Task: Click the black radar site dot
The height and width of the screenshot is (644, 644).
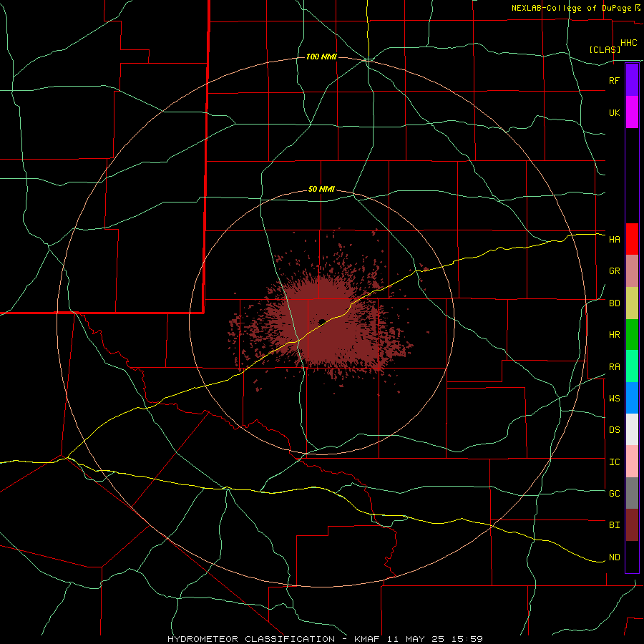Action: [322, 321]
